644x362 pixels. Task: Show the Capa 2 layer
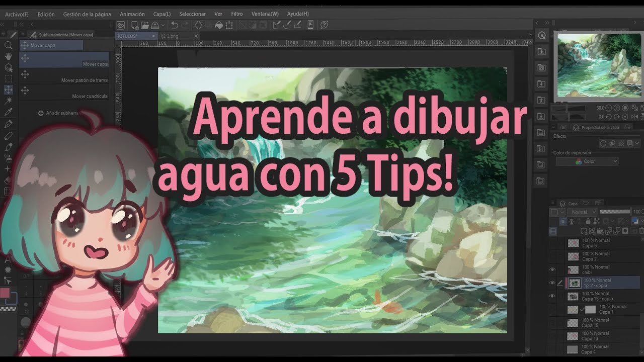pos(552,256)
